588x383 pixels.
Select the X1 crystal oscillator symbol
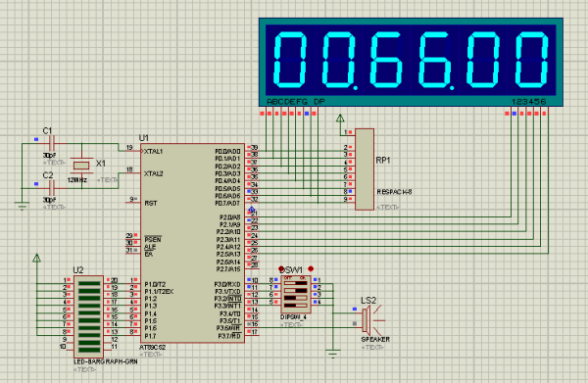pyautogui.click(x=81, y=165)
